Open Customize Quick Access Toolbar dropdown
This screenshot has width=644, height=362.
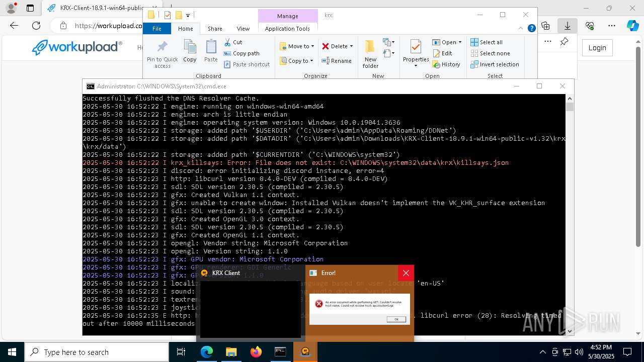188,16
